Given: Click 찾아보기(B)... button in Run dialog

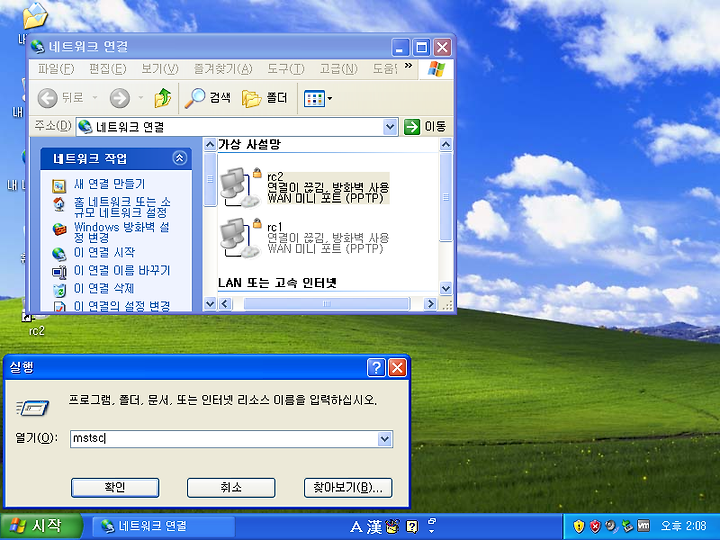Looking at the screenshot, I should point(348,488).
